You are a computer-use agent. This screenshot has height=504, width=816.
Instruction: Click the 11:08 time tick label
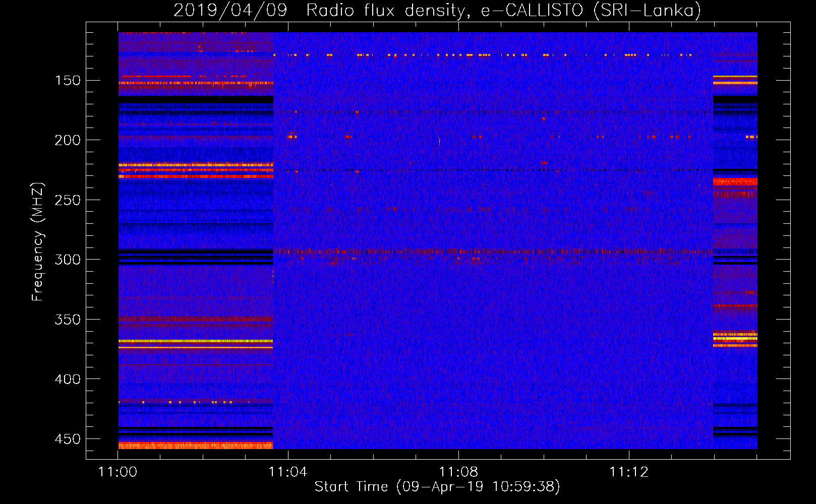(x=458, y=472)
